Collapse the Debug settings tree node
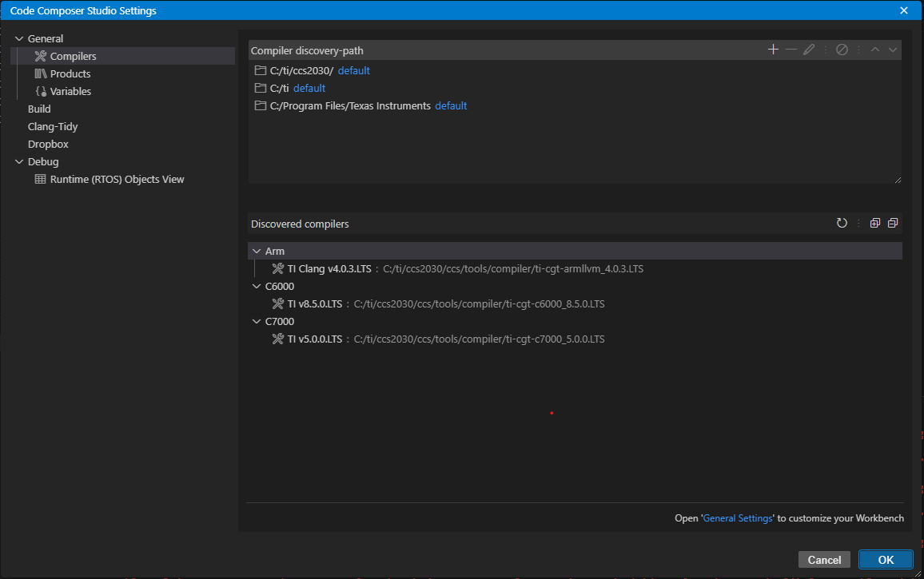Screen dimensions: 924x579 [19, 161]
